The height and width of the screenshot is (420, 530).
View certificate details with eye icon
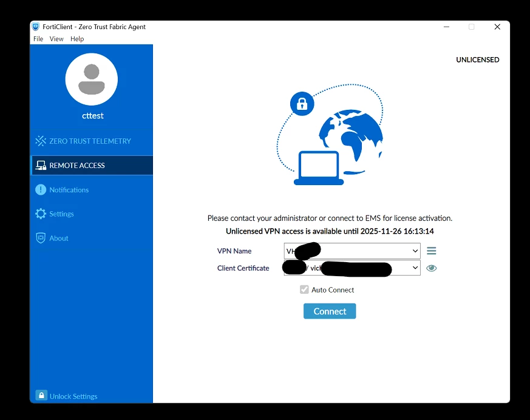point(431,268)
